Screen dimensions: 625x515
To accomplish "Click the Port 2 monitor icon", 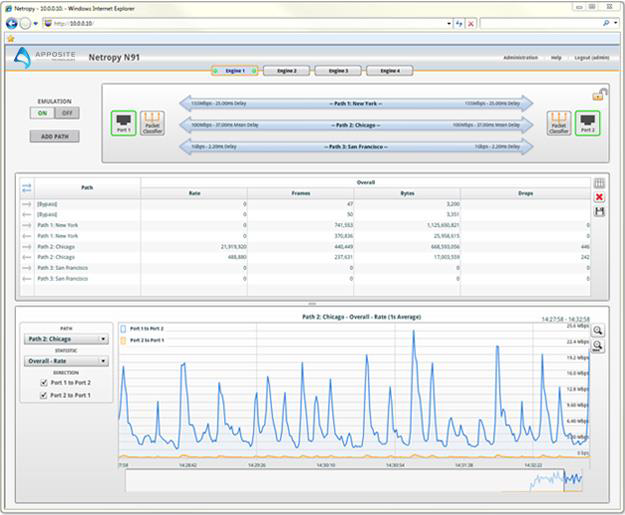I will point(586,122).
